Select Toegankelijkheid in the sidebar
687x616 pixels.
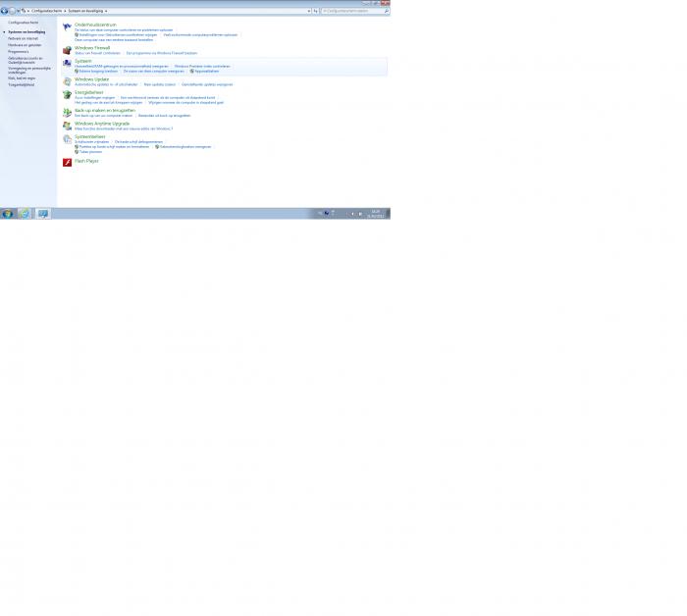click(21, 84)
